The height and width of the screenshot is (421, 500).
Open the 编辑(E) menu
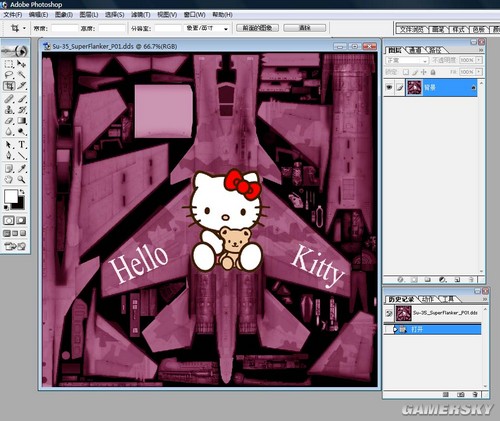pyautogui.click(x=38, y=15)
